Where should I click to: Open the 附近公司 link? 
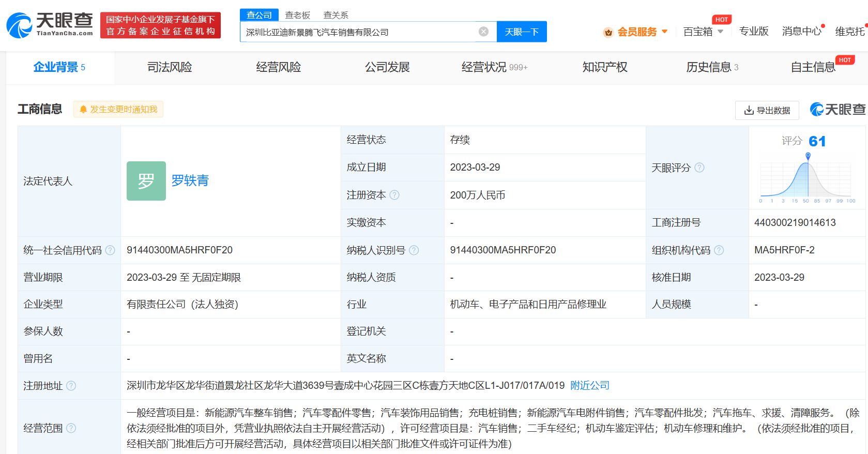pos(590,385)
